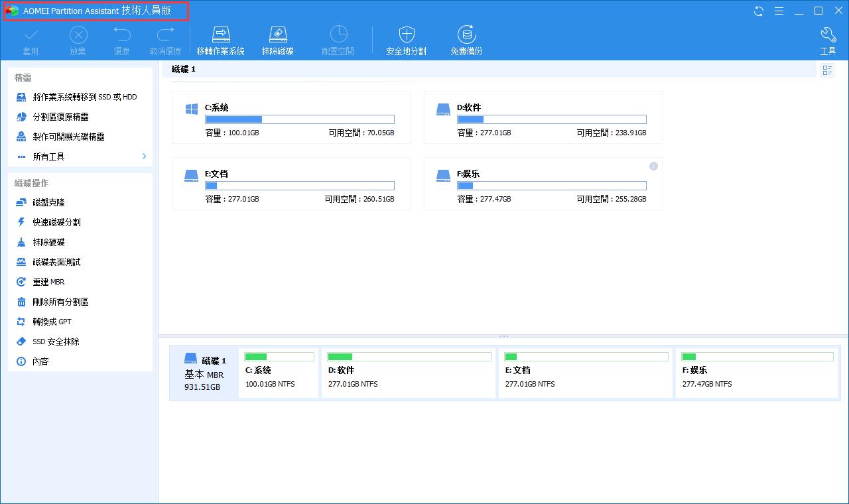
Task: Open 免費備份 free backup icon
Action: pyautogui.click(x=466, y=34)
